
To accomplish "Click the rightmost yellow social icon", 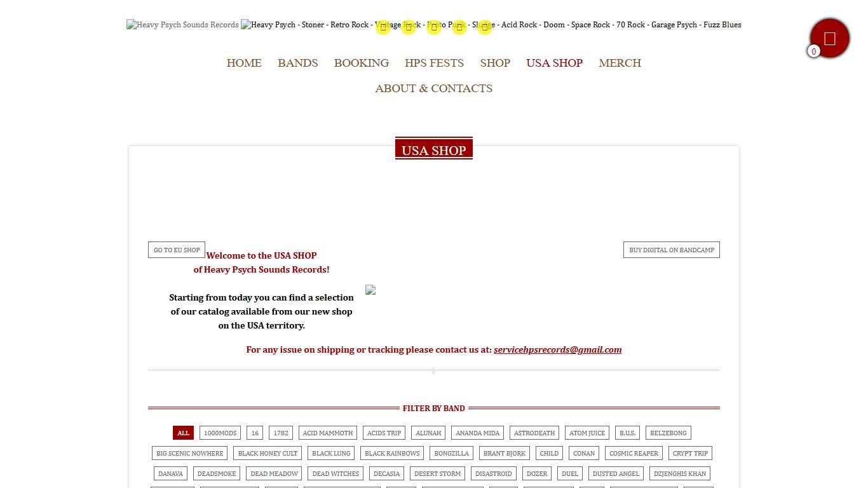I will click(485, 27).
